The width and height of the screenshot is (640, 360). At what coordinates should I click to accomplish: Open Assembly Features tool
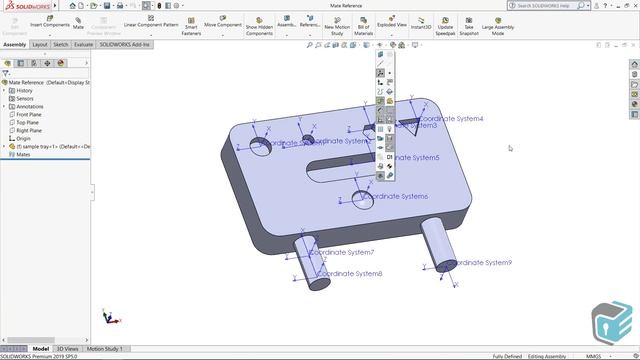click(x=287, y=21)
